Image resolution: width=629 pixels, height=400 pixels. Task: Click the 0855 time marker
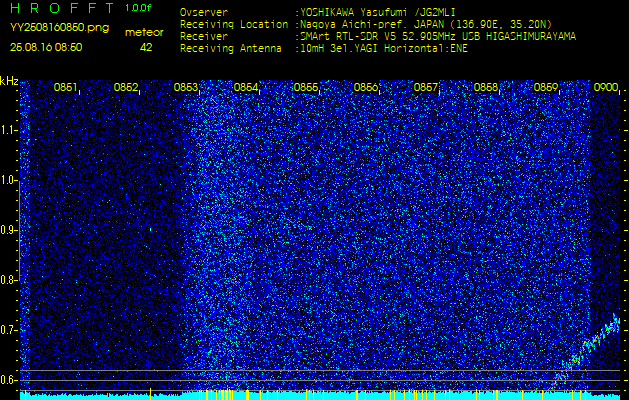[x=306, y=87]
